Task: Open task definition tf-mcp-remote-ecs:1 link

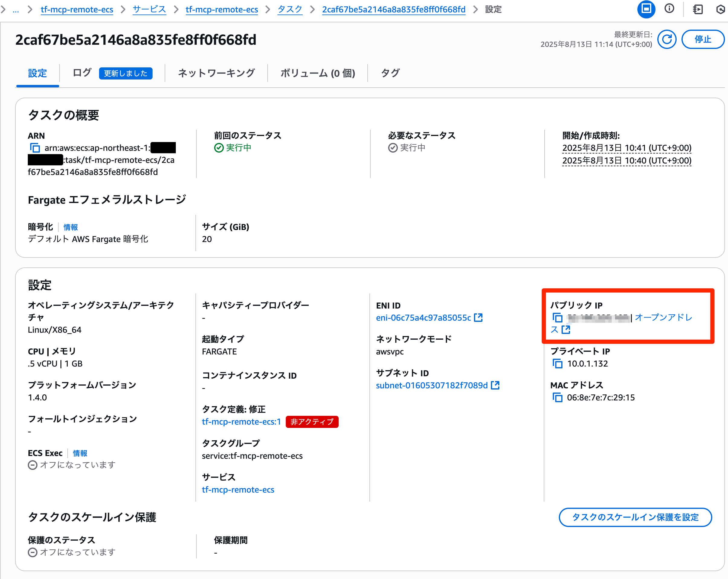Action: tap(241, 422)
